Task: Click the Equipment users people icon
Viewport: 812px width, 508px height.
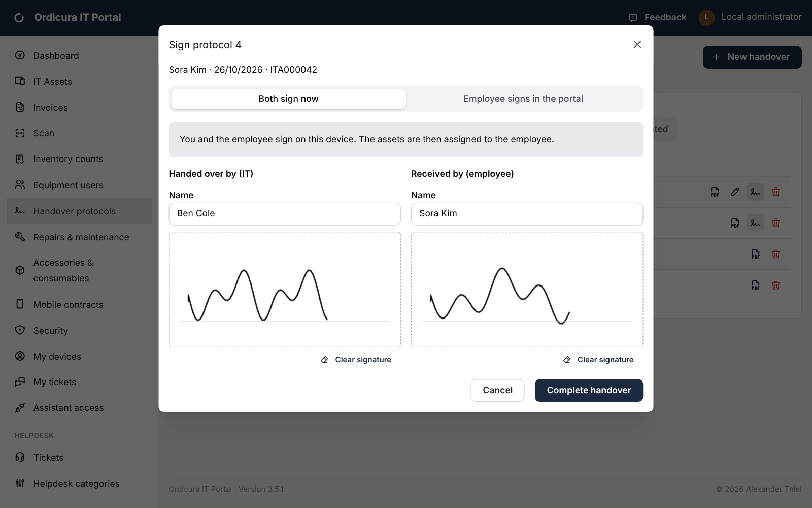Action: pos(20,185)
